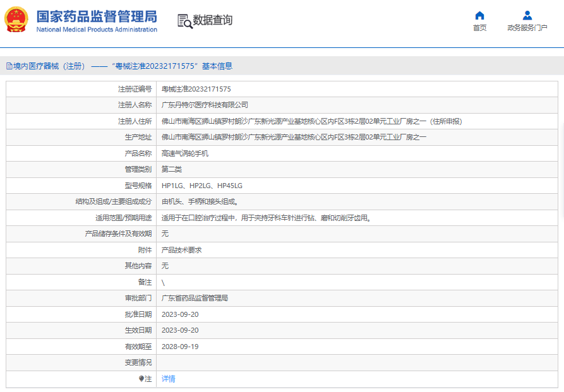Click the 型号规格 label
Screen dimensions: 564x392
click(x=138, y=186)
